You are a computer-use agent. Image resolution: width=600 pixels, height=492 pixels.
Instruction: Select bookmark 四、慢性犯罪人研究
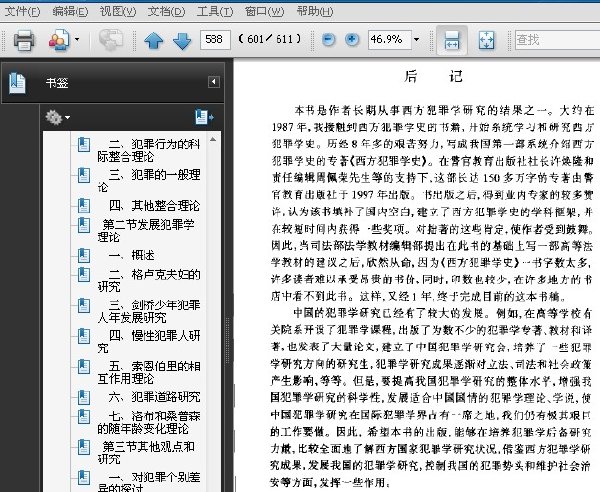(148, 341)
